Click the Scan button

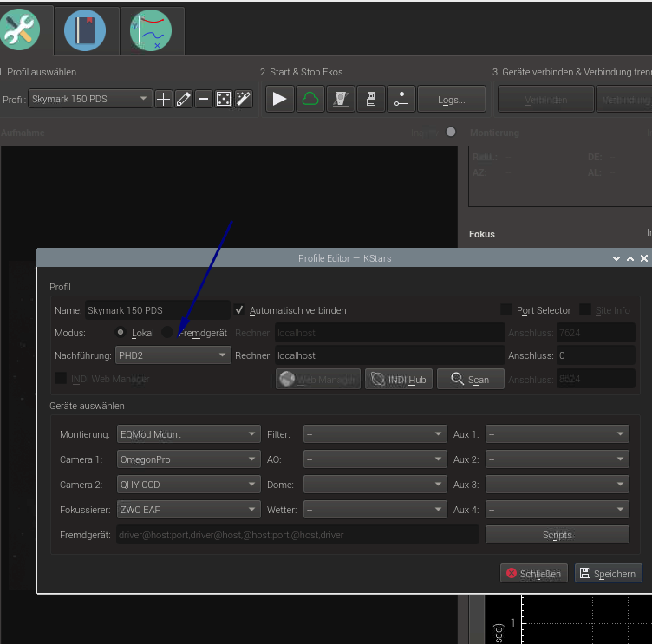click(x=471, y=379)
